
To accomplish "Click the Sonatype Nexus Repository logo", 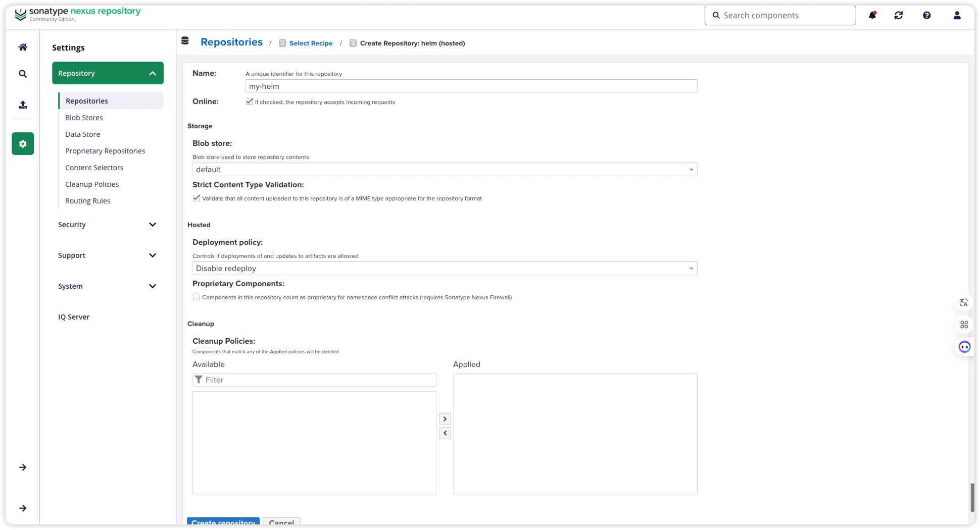I will tap(78, 14).
